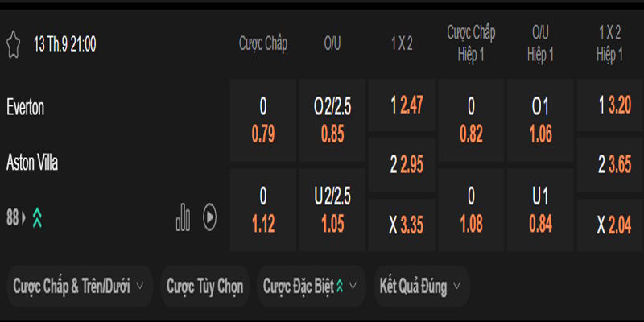Select Over 2/2.5 odds 0.85
This screenshot has height=322, width=644.
pyautogui.click(x=332, y=120)
